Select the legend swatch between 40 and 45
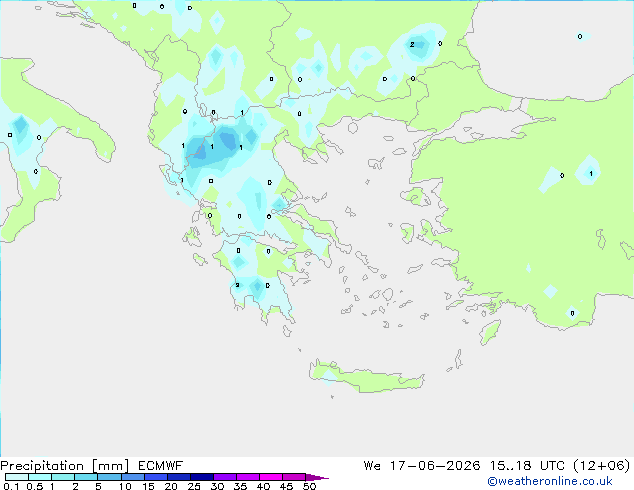The height and width of the screenshot is (490, 634). point(271,477)
